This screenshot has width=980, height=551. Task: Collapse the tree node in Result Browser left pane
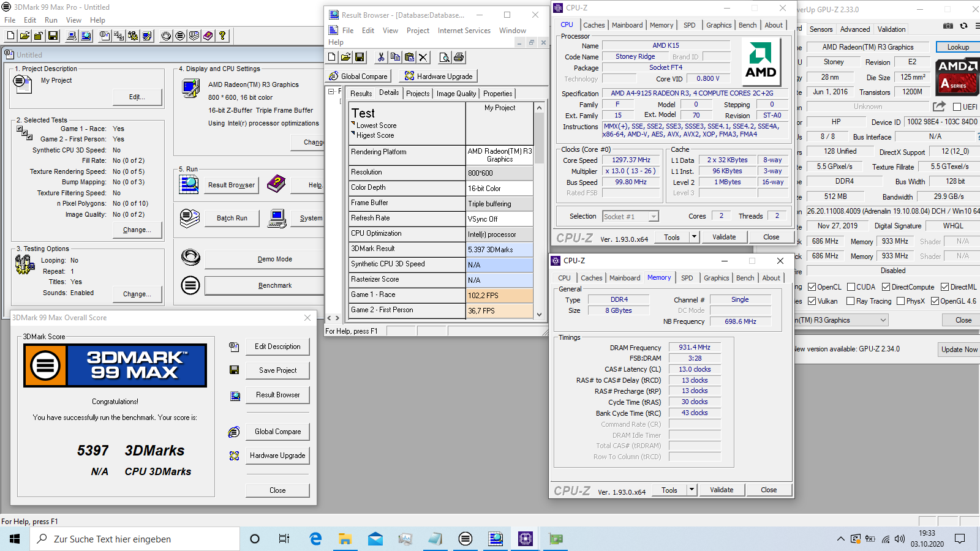click(x=331, y=91)
